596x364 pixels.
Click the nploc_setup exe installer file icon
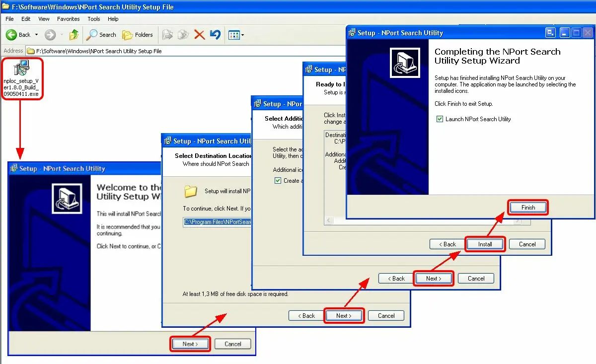(x=22, y=68)
